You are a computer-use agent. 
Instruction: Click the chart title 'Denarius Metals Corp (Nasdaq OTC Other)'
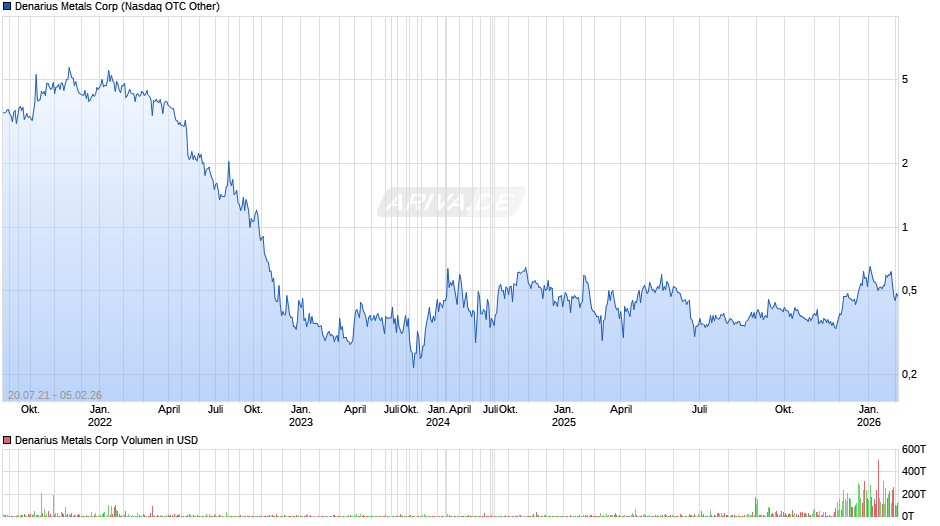point(118,7)
